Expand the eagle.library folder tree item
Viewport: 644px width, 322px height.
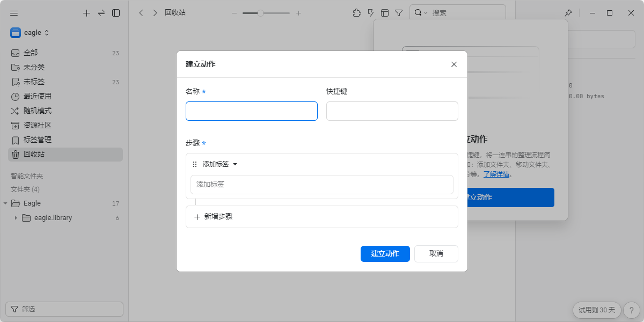(16, 218)
